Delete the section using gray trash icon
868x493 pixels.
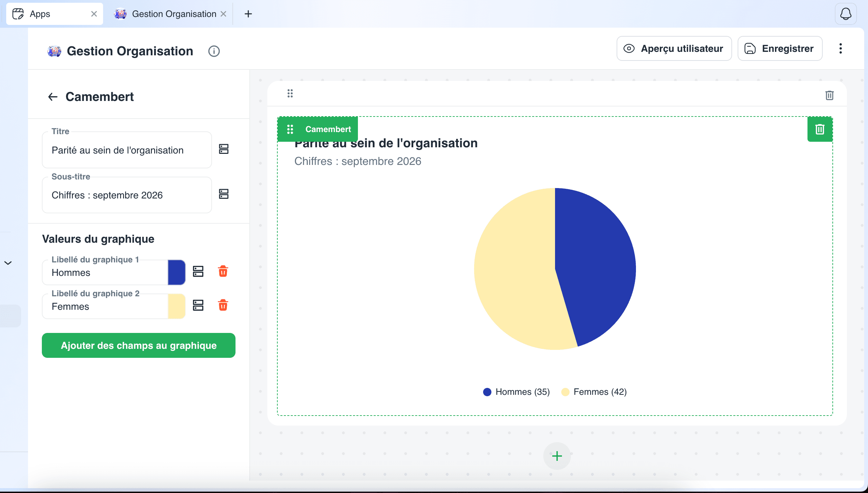click(830, 95)
